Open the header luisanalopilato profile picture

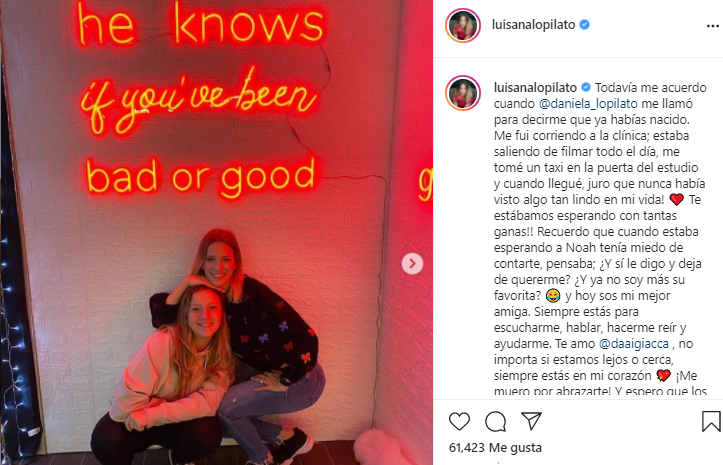tap(462, 25)
